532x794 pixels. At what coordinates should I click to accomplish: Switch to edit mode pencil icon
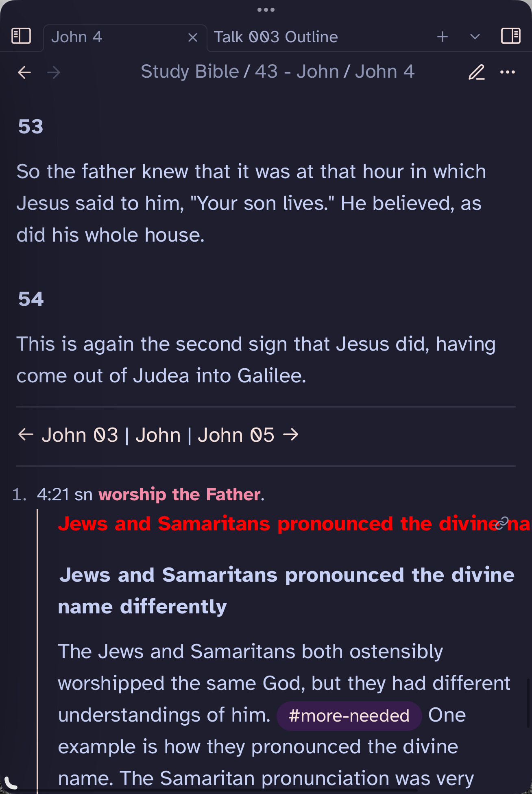[x=477, y=72]
